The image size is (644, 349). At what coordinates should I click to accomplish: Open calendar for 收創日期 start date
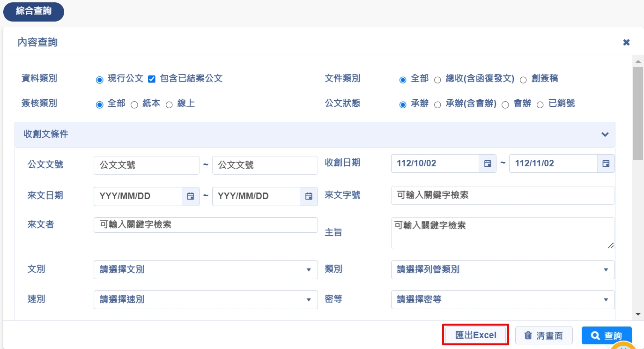[x=488, y=163]
